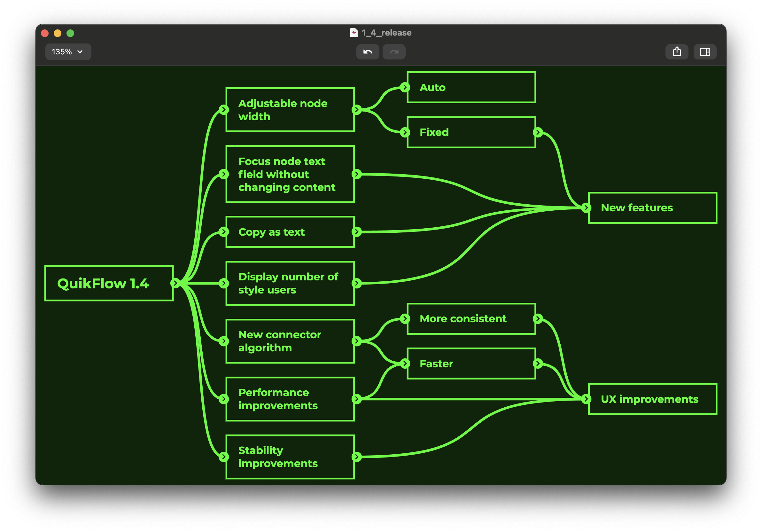Click More consistent incoming connector handle
Viewport: 762px width, 532px height.
(405, 319)
